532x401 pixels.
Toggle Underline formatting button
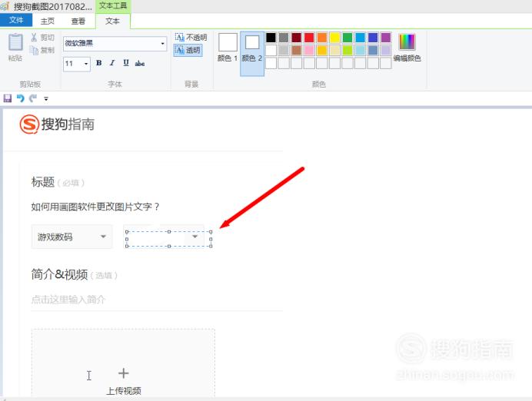pos(126,63)
